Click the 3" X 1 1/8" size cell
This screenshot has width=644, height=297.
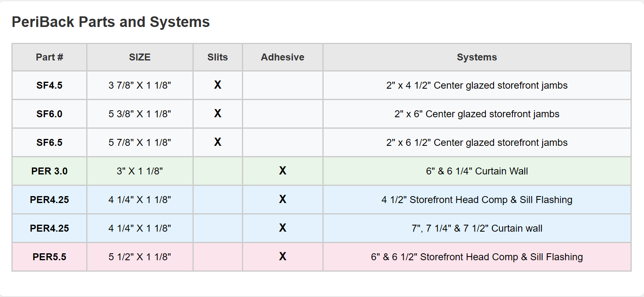coord(140,171)
